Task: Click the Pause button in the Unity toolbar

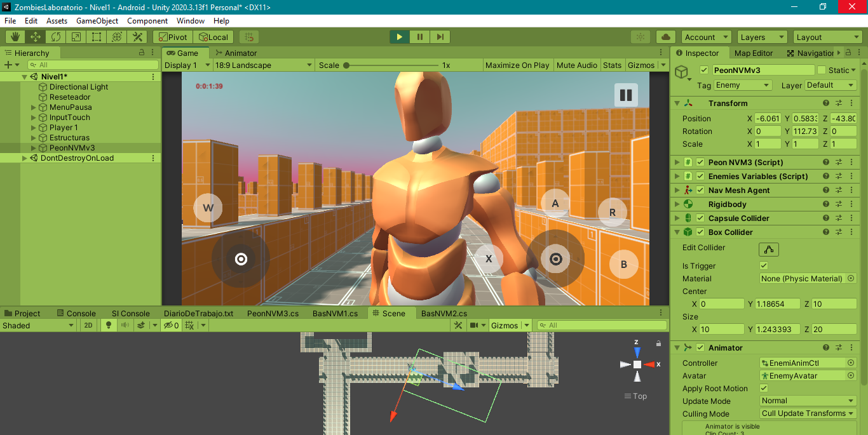Action: click(x=419, y=37)
